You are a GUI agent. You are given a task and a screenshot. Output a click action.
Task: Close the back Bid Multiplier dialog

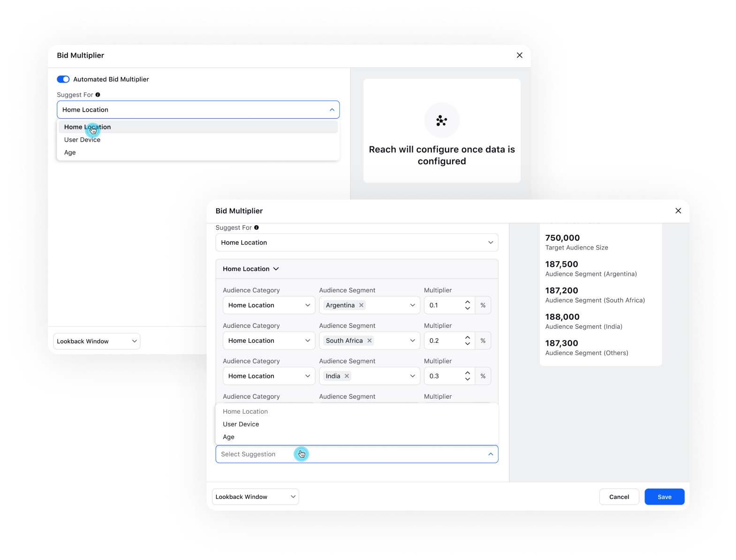click(x=519, y=55)
